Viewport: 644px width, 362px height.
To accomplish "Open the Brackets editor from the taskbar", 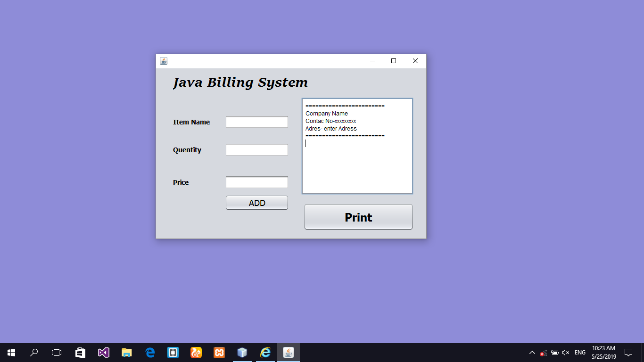I will [x=173, y=352].
